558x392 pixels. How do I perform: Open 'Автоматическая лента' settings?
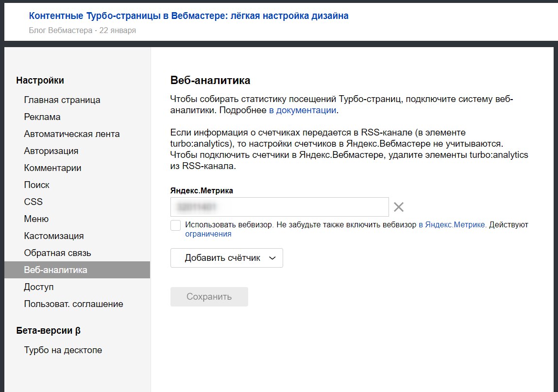point(71,134)
